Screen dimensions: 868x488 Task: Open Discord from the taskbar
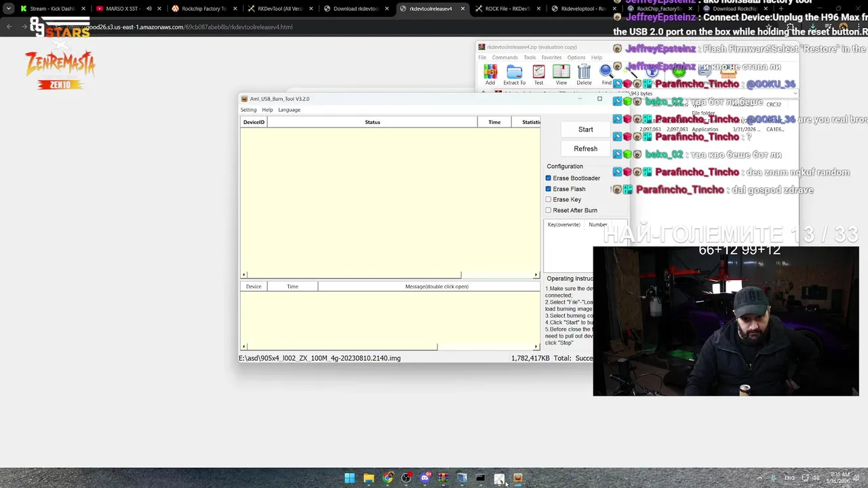coord(425,478)
